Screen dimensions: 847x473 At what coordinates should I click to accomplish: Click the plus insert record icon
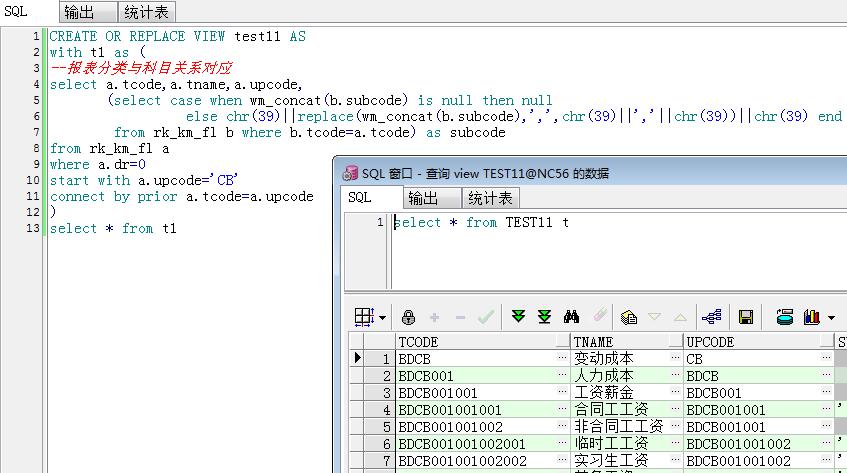434,317
